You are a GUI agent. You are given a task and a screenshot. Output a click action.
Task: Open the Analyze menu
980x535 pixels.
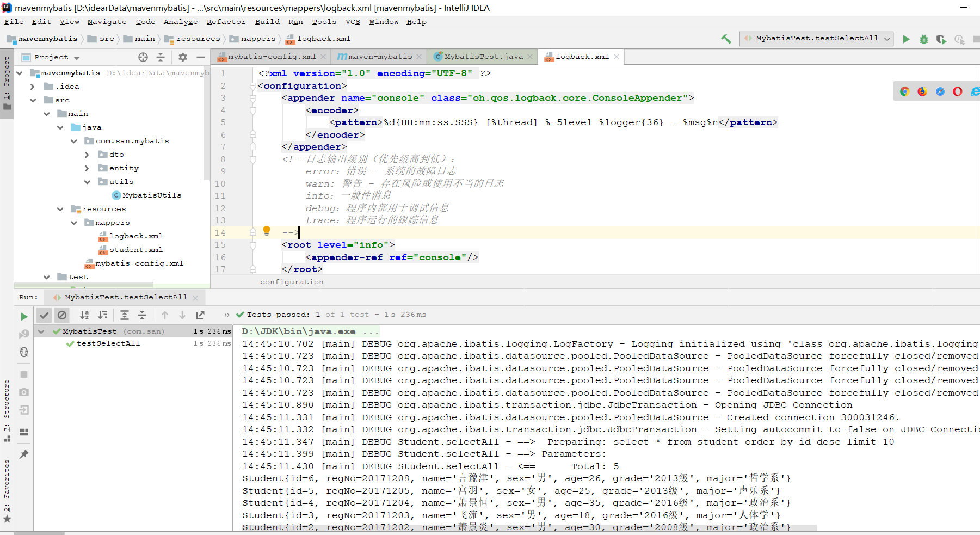(x=181, y=22)
